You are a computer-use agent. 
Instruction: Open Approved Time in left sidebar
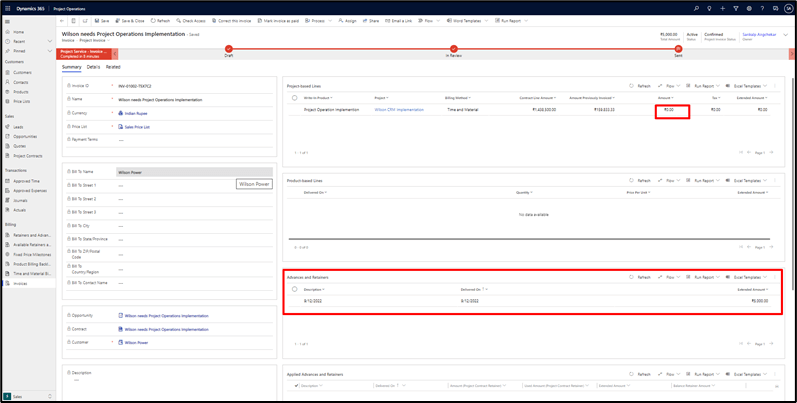pyautogui.click(x=26, y=181)
